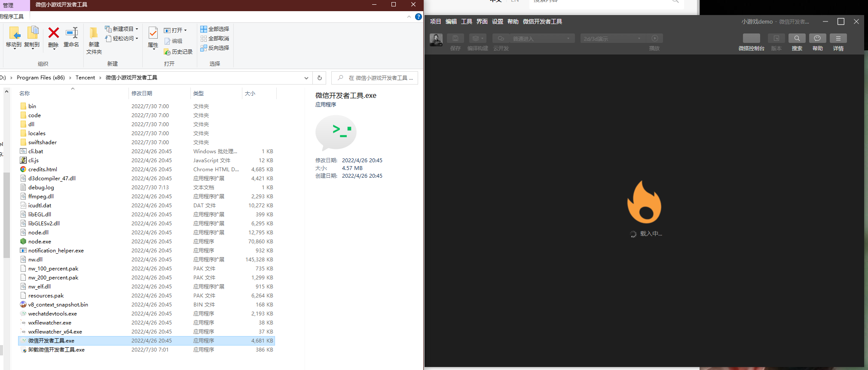Sort by the 大小 column header
The height and width of the screenshot is (370, 868).
coord(250,93)
